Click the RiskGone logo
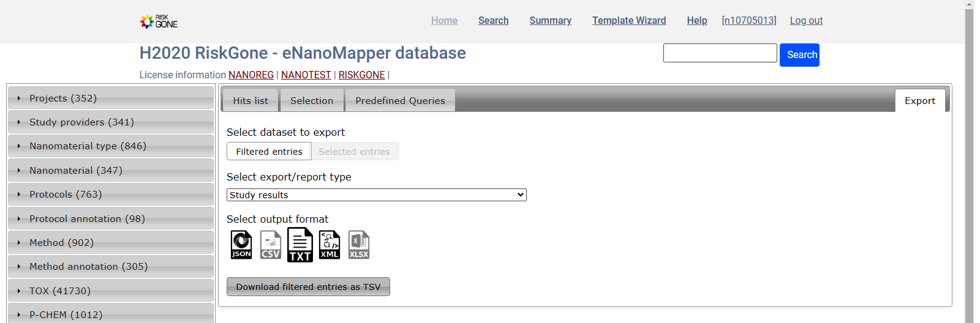The image size is (980, 323). click(x=159, y=22)
